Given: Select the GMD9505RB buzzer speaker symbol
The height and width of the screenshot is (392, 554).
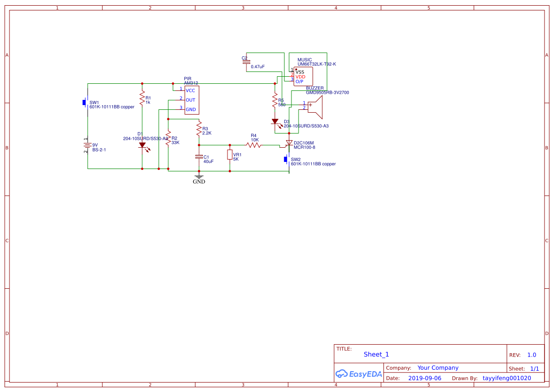Looking at the screenshot, I should (x=315, y=105).
